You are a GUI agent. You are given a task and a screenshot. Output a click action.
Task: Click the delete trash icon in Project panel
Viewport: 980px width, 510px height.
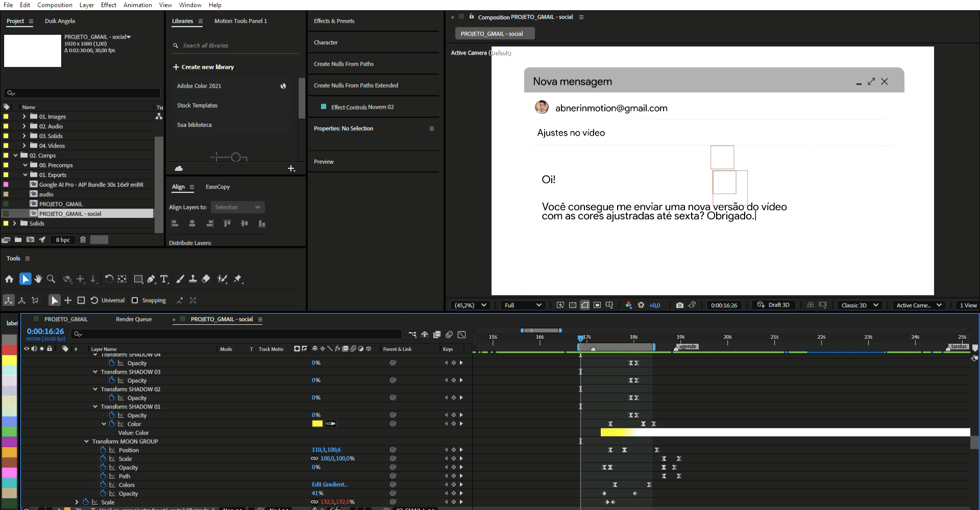[83, 240]
